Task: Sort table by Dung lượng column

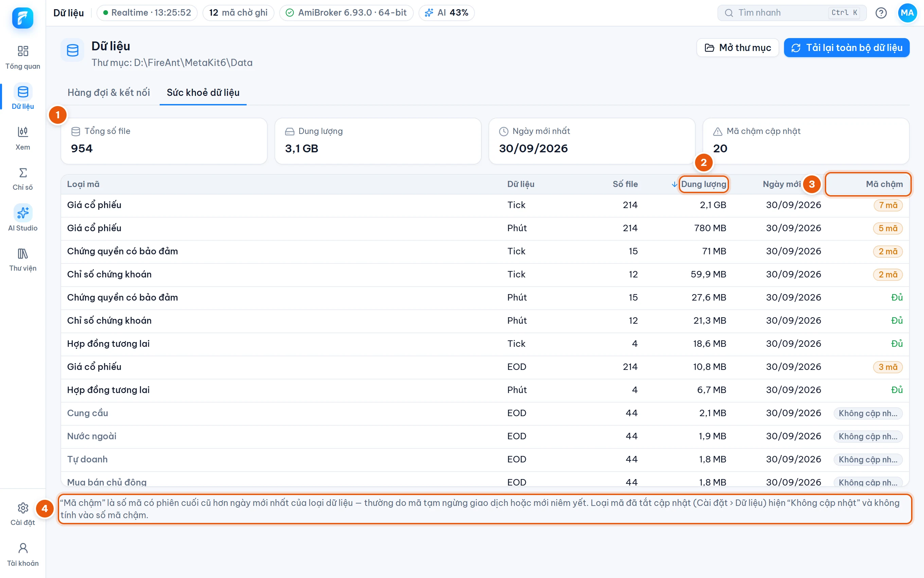Action: click(703, 184)
